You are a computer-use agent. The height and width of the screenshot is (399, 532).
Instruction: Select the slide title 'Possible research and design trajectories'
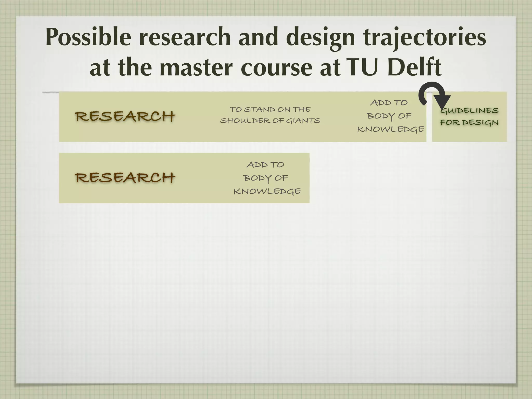coord(266,39)
